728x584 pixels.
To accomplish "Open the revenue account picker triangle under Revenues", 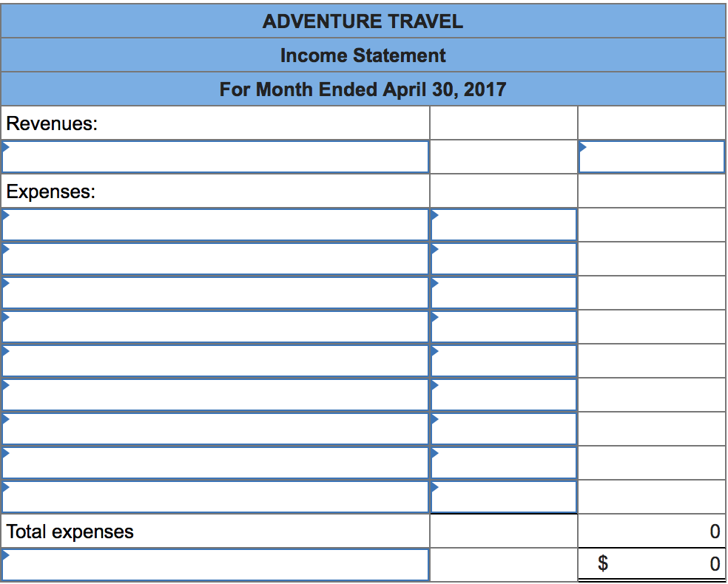I will tap(7, 146).
